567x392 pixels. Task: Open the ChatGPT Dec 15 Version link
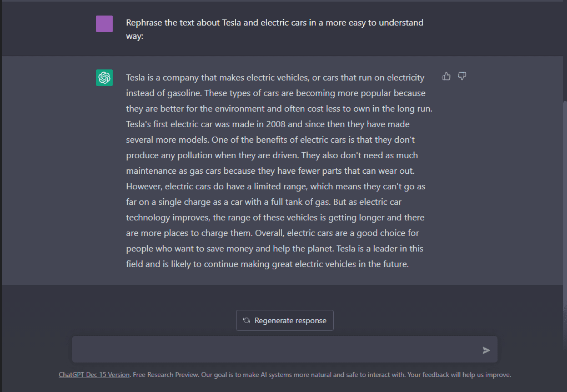click(94, 375)
